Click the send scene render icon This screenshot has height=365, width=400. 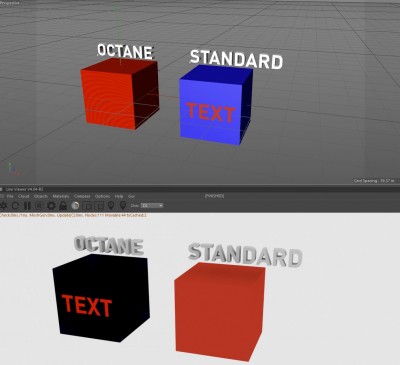point(4,206)
